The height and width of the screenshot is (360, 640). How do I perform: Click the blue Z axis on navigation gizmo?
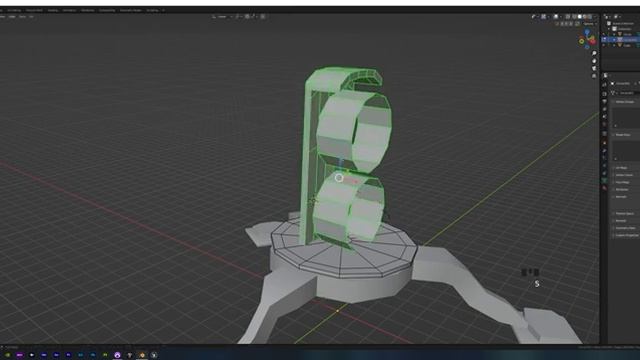tap(587, 32)
